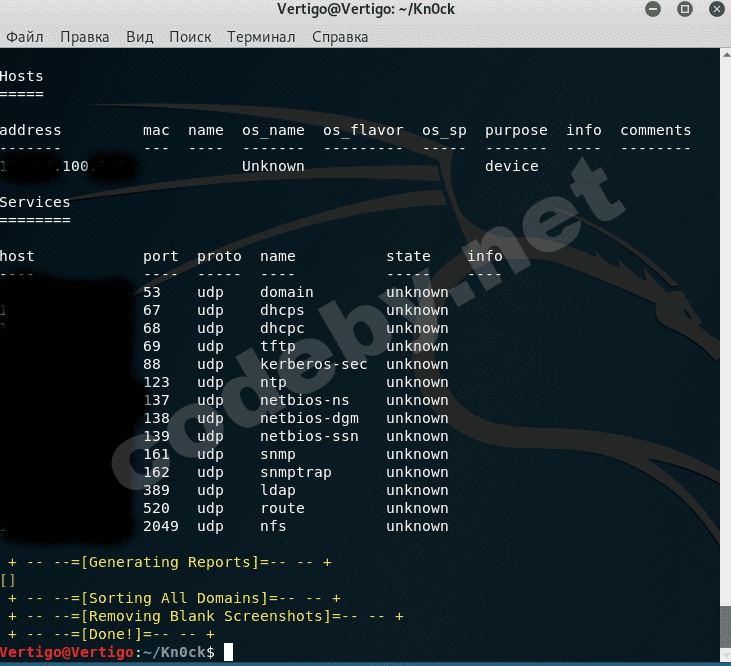
Task: Click the snmptrap service name
Action: tap(295, 472)
